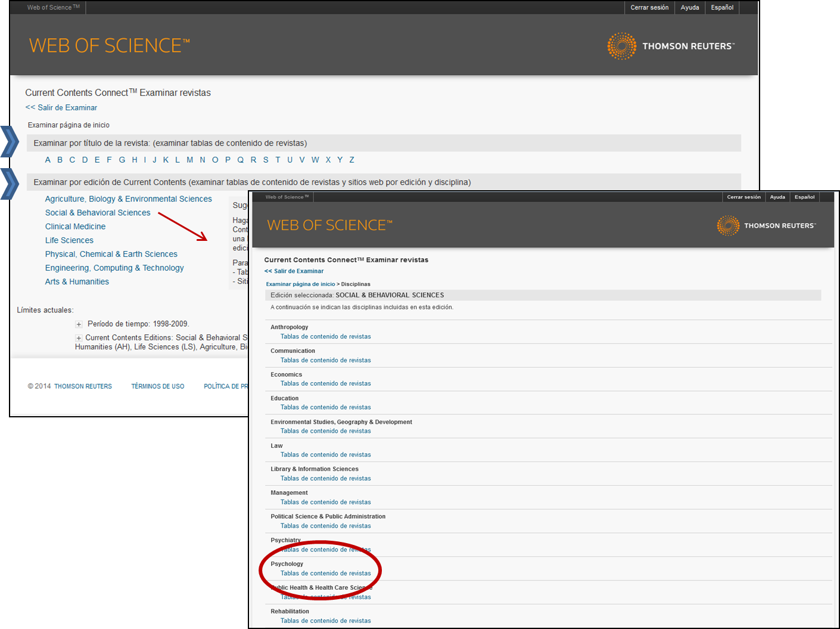Viewport: 840px width, 629px height.
Task: Browse journals starting with letter E
Action: pyautogui.click(x=97, y=160)
